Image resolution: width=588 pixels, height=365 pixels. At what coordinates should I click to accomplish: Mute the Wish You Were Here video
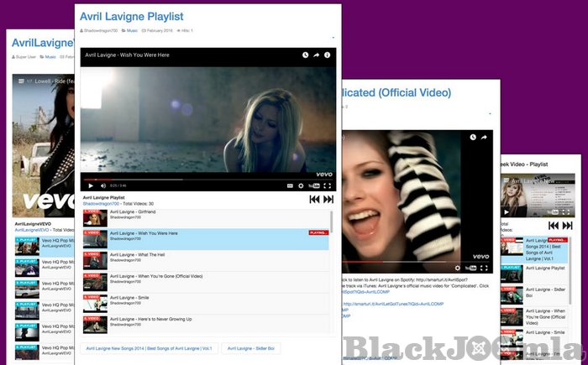103,185
